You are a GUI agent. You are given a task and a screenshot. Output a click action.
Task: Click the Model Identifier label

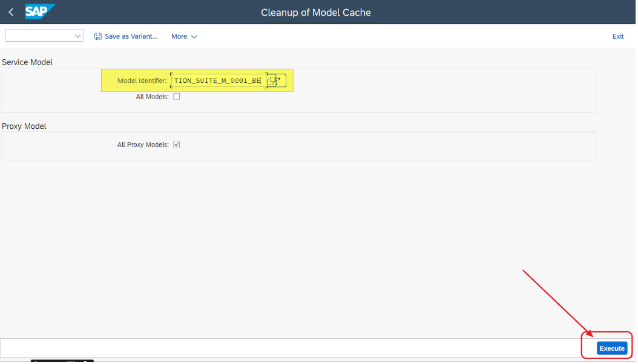(x=142, y=80)
